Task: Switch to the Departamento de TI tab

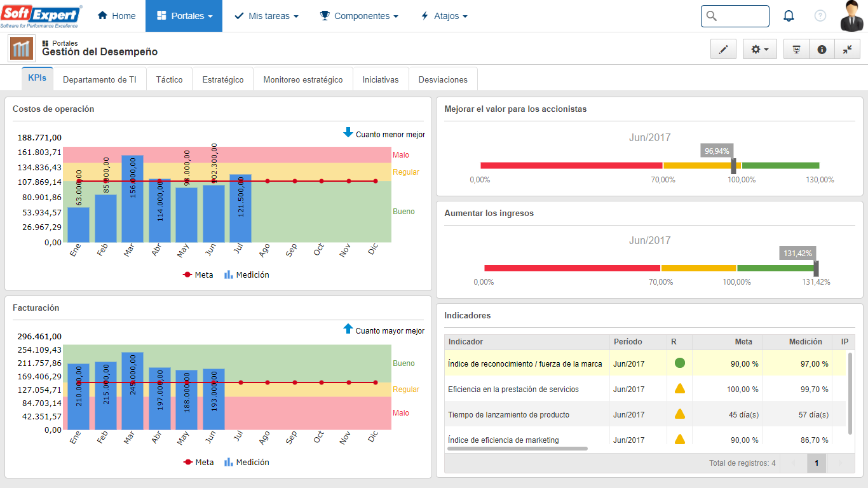Action: point(100,79)
